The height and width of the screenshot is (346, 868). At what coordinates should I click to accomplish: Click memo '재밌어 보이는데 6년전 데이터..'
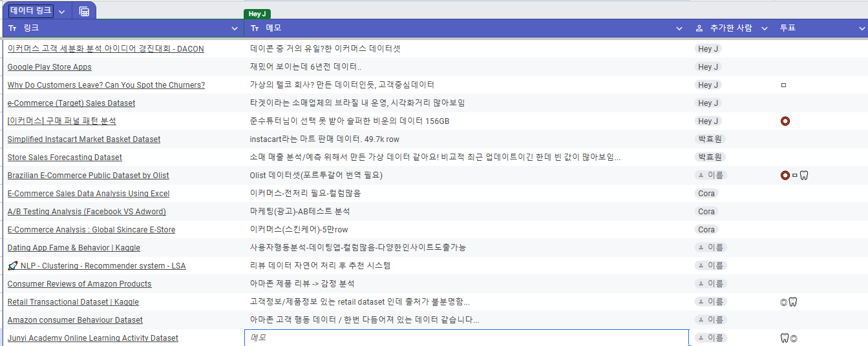pos(306,67)
